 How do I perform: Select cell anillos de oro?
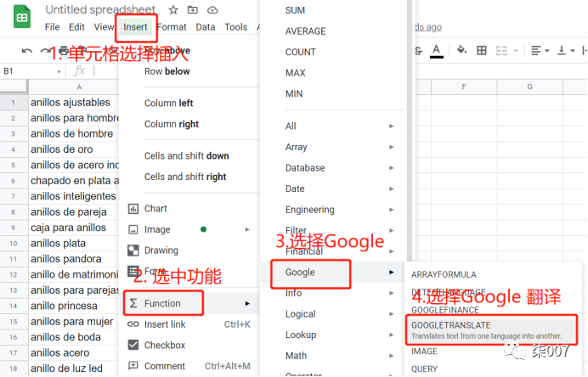coord(73,149)
